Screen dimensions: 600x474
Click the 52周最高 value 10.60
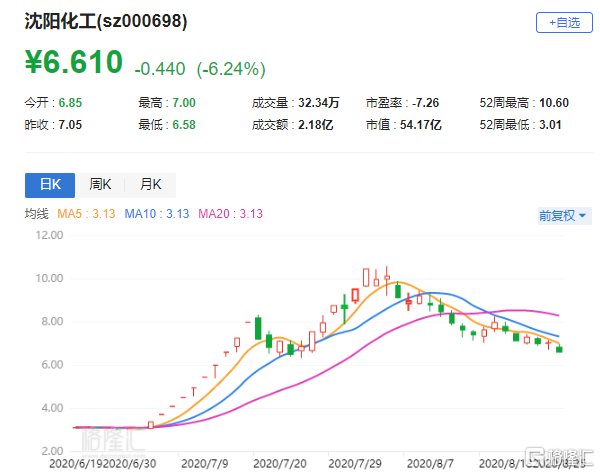click(554, 103)
